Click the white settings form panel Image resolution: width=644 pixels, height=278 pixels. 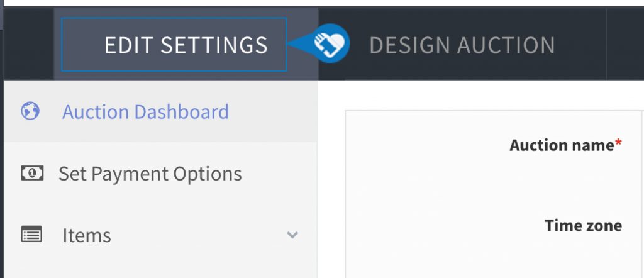click(494, 194)
